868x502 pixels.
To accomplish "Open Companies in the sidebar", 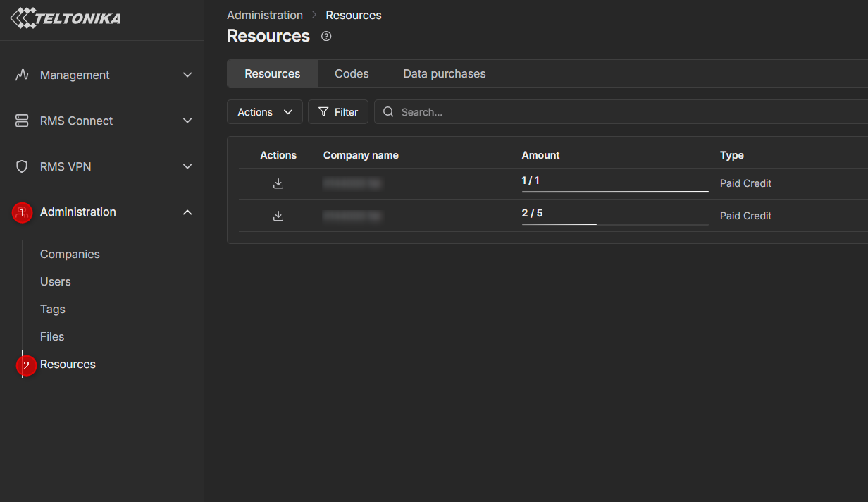I will pos(70,254).
